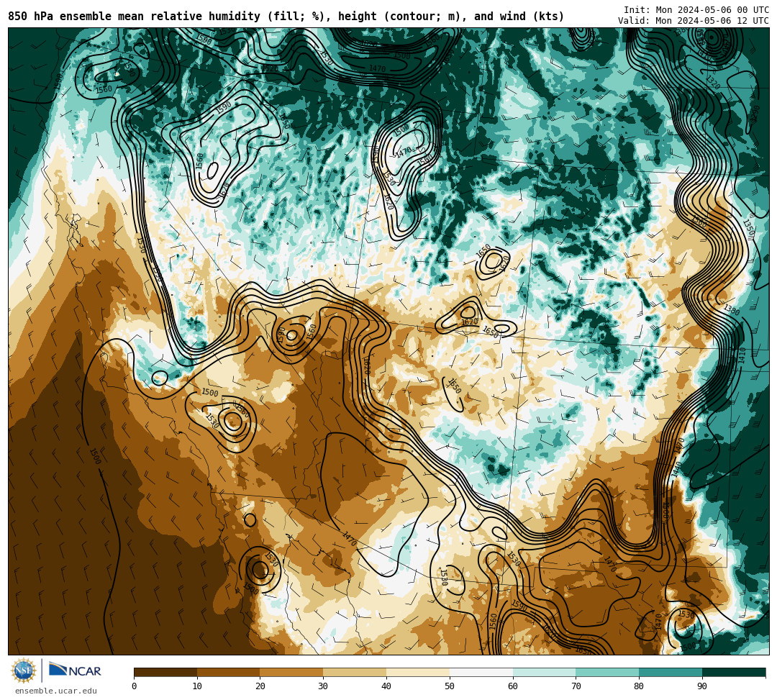This screenshot has width=777, height=700.
Task: Click the '1320' contour label near top right
Action: tap(712, 82)
